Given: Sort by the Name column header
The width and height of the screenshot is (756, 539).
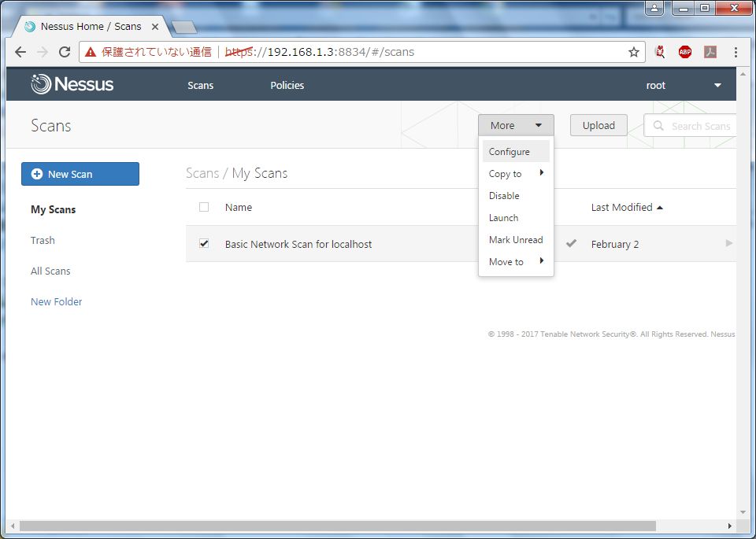Looking at the screenshot, I should 239,208.
